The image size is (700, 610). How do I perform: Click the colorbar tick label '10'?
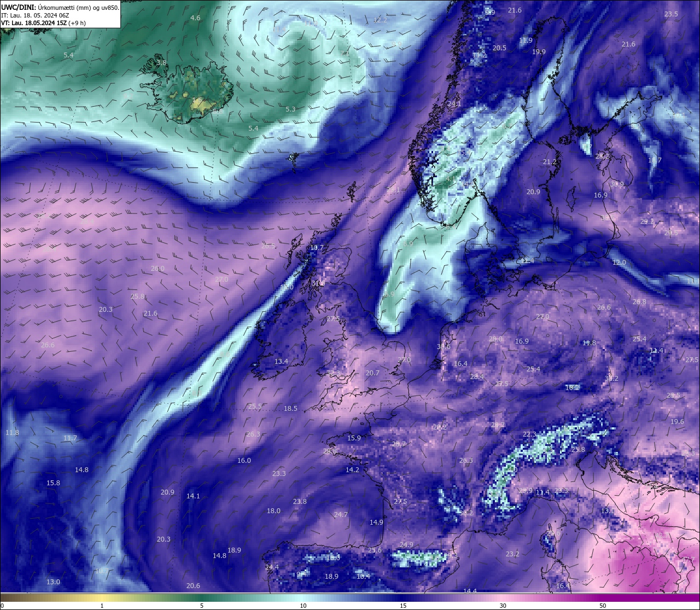point(303,606)
